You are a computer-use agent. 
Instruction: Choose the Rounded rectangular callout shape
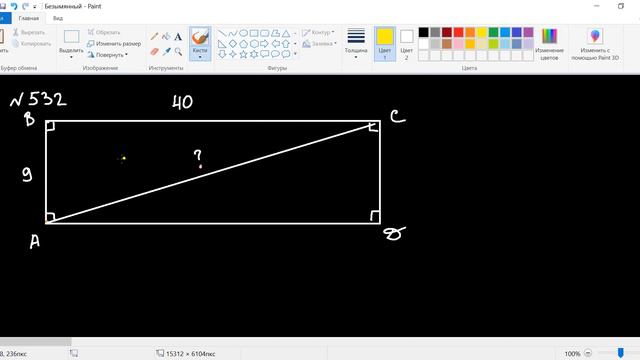(264, 54)
